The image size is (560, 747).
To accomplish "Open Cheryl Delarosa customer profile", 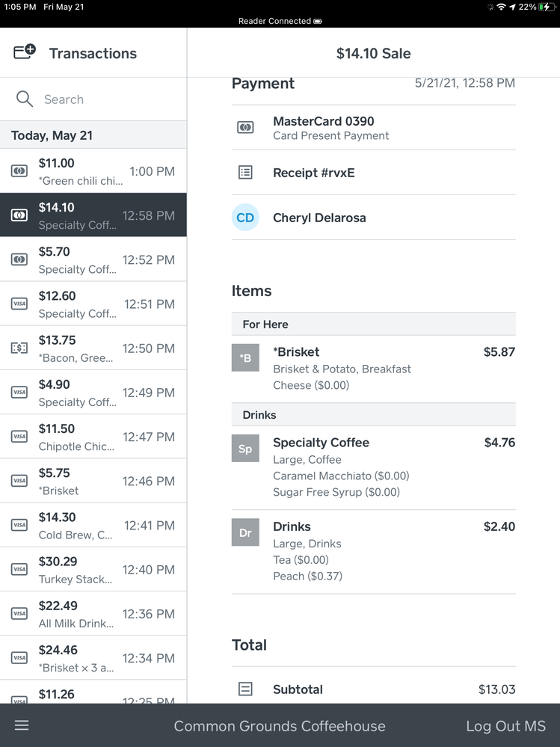I will [319, 218].
